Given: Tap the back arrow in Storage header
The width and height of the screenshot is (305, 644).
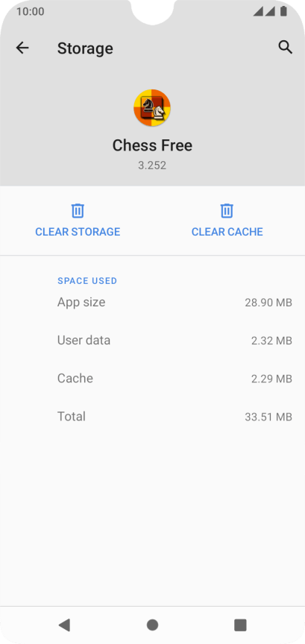Looking at the screenshot, I should pyautogui.click(x=22, y=48).
